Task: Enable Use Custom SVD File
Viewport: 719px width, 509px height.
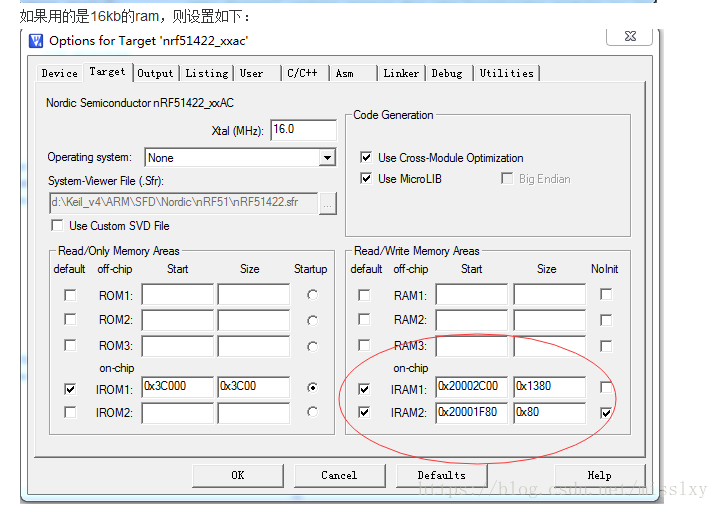Action: [x=57, y=226]
